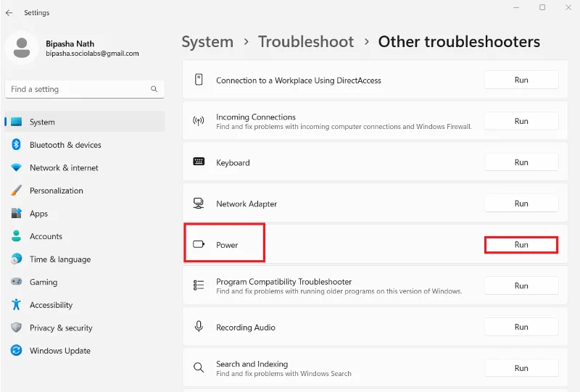The width and height of the screenshot is (580, 392).
Task: Click the Program Compatibility list icon
Action: (x=199, y=285)
